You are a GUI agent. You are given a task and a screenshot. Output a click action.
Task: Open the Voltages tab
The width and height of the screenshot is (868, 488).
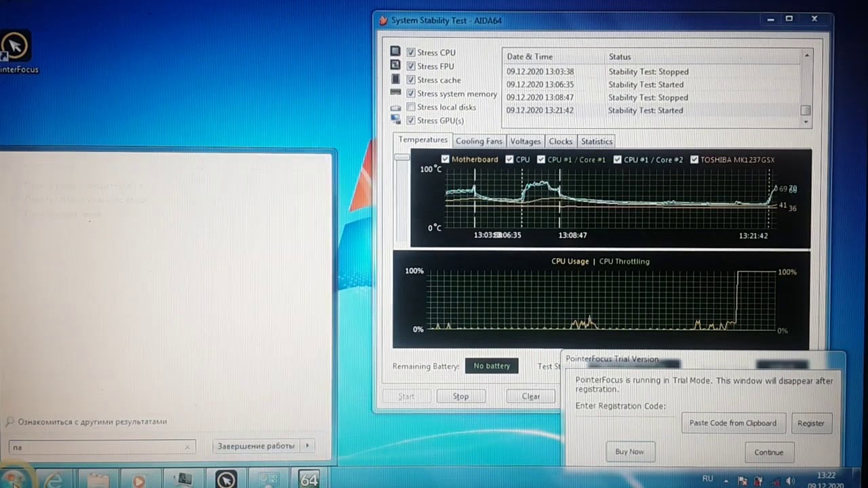(x=526, y=141)
